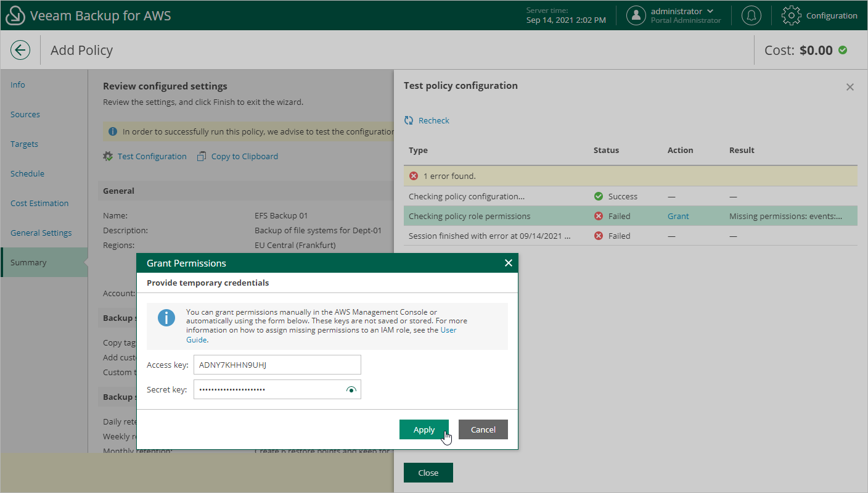The image size is (868, 493).
Task: Open the Targets wizard step
Action: tap(24, 144)
